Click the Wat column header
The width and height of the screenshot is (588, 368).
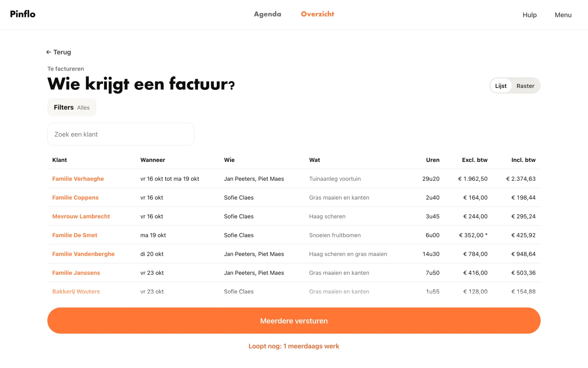tap(315, 160)
